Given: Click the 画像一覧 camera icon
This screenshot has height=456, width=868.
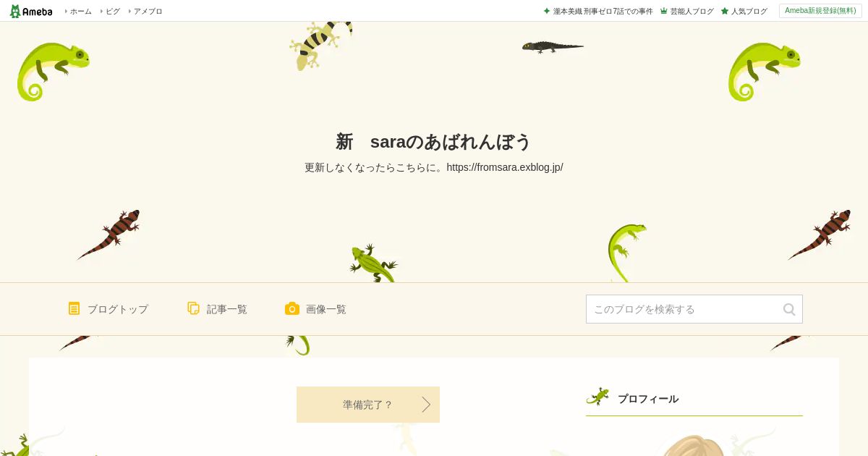Looking at the screenshot, I should pyautogui.click(x=292, y=308).
